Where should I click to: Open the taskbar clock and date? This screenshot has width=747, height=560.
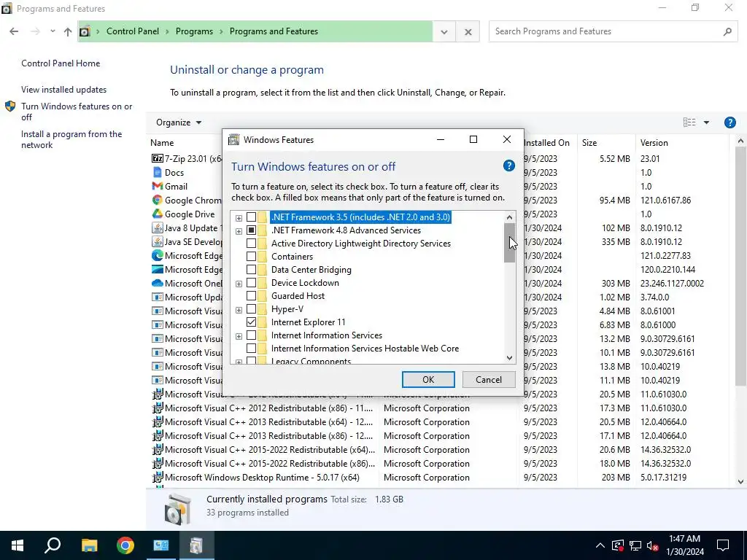(x=684, y=545)
